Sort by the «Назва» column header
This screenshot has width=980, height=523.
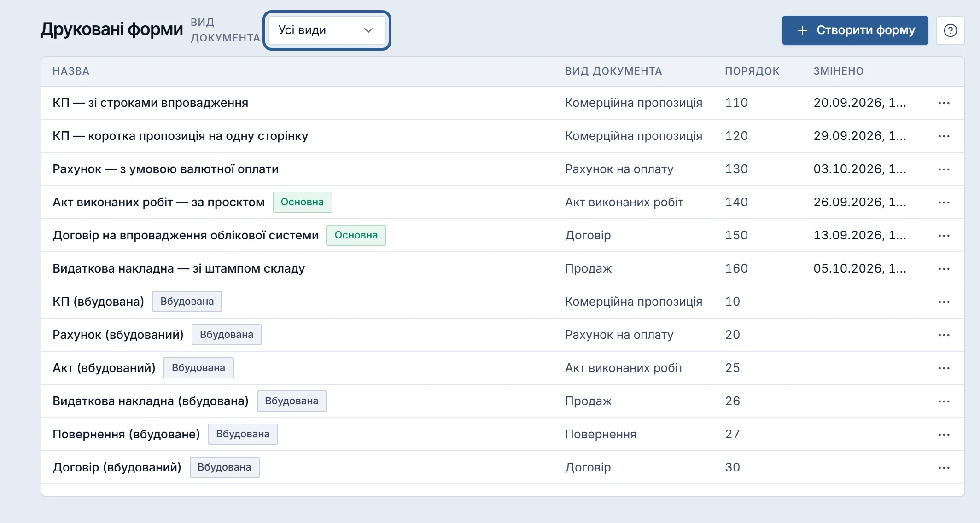pyautogui.click(x=71, y=71)
